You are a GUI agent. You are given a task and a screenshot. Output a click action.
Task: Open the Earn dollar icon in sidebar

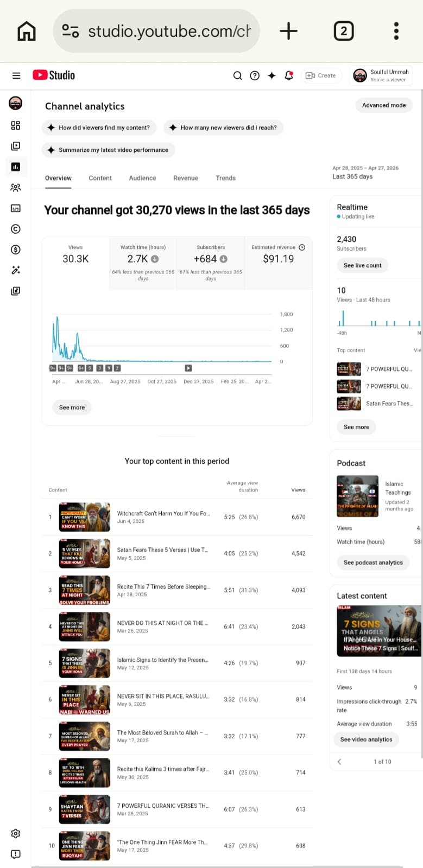(x=16, y=250)
